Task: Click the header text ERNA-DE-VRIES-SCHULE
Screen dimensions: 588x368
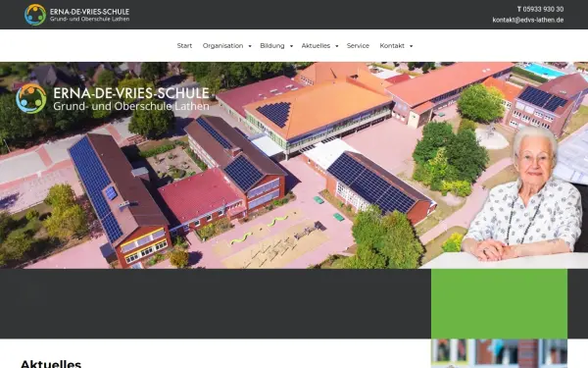Action: pos(89,12)
